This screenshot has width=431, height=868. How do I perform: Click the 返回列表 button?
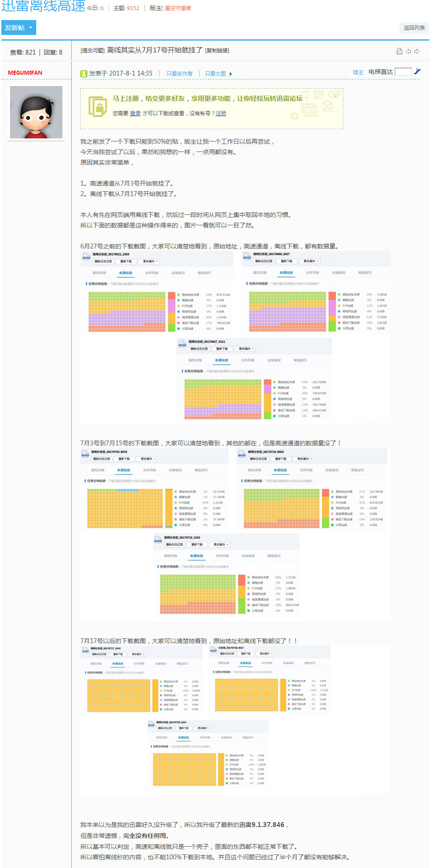point(414,28)
